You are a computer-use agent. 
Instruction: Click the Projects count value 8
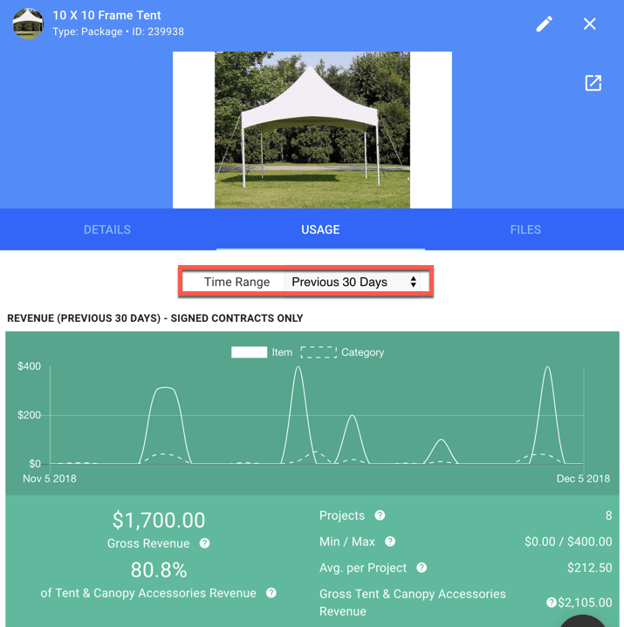[608, 515]
